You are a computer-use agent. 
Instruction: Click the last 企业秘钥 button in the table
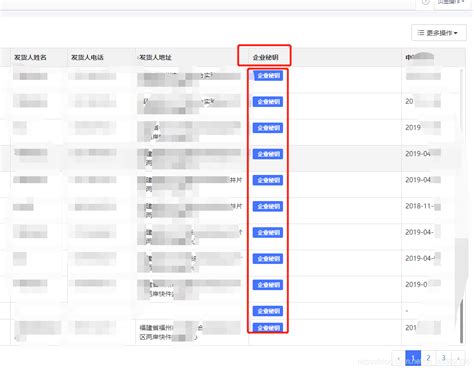click(268, 328)
